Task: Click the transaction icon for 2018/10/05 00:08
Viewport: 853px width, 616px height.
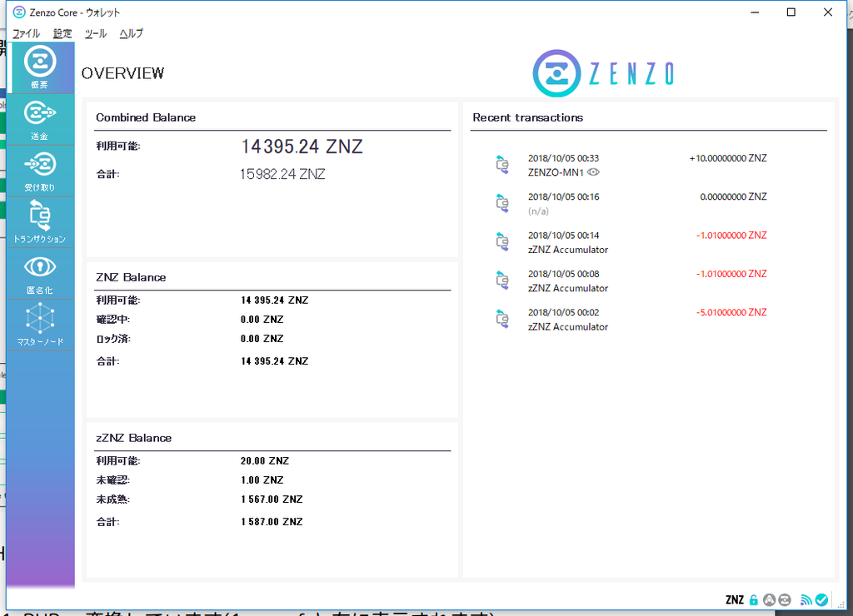Action: 502,280
